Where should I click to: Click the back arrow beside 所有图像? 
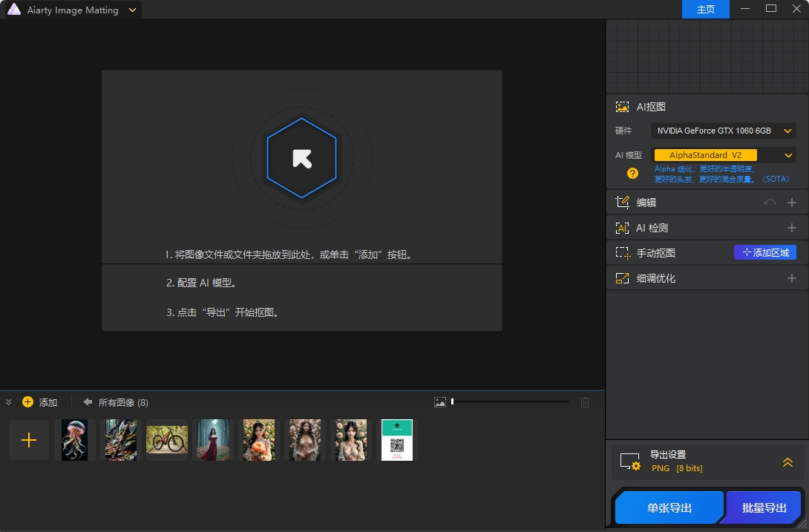pyautogui.click(x=88, y=402)
